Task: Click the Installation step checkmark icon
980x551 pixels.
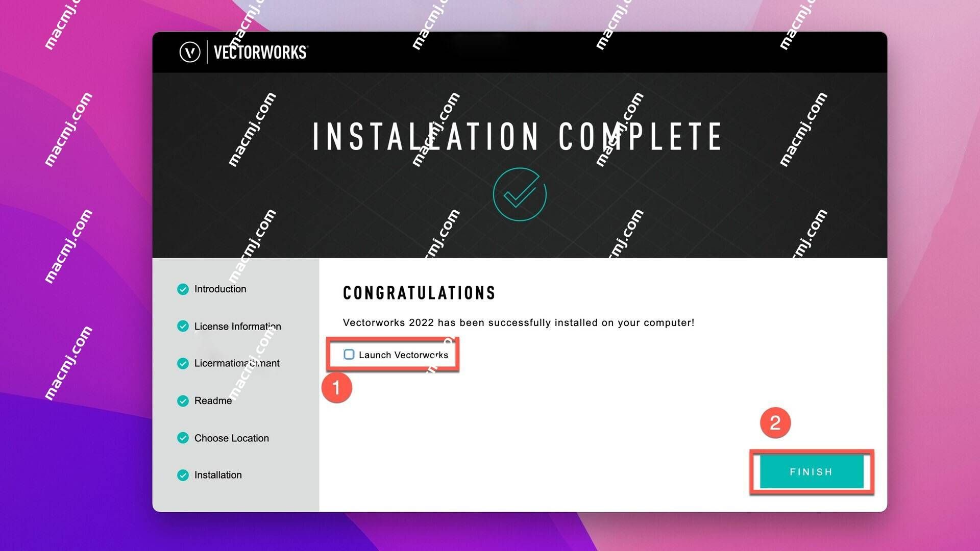Action: pos(182,475)
